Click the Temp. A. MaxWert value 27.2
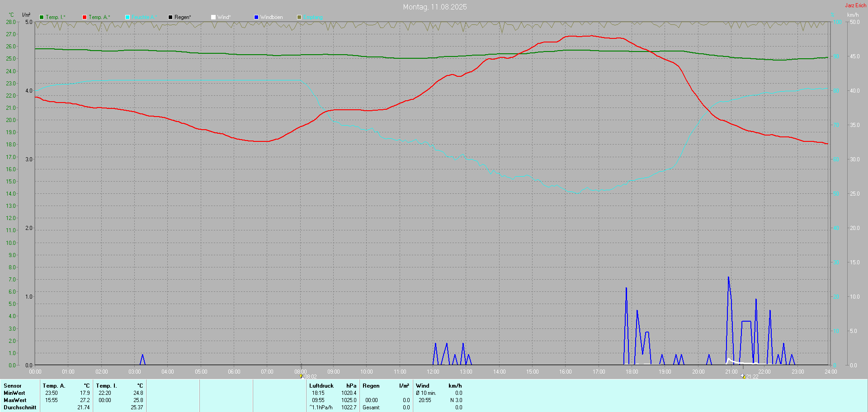Screen dimensions: 868x412 click(x=85, y=400)
